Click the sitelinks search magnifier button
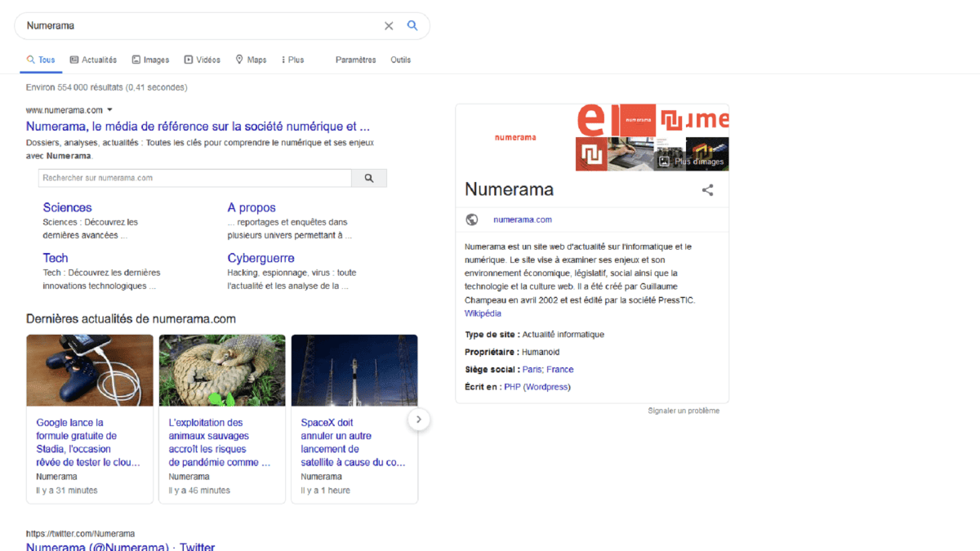Image resolution: width=980 pixels, height=551 pixels. pos(369,178)
